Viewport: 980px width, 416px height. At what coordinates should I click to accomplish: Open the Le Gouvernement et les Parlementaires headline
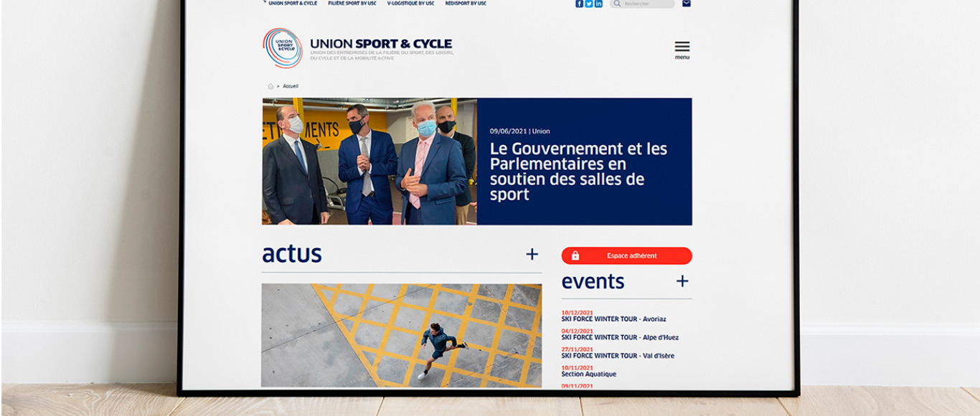pyautogui.click(x=578, y=171)
